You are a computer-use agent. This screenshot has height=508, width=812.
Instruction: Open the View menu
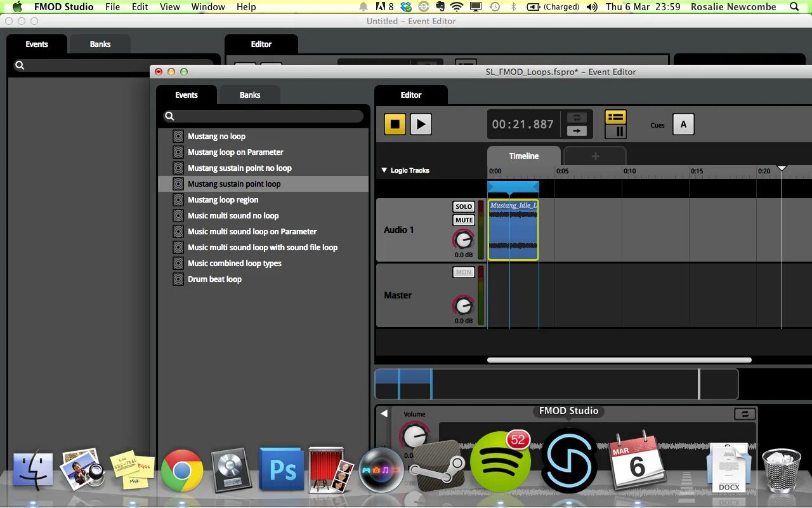pos(170,7)
